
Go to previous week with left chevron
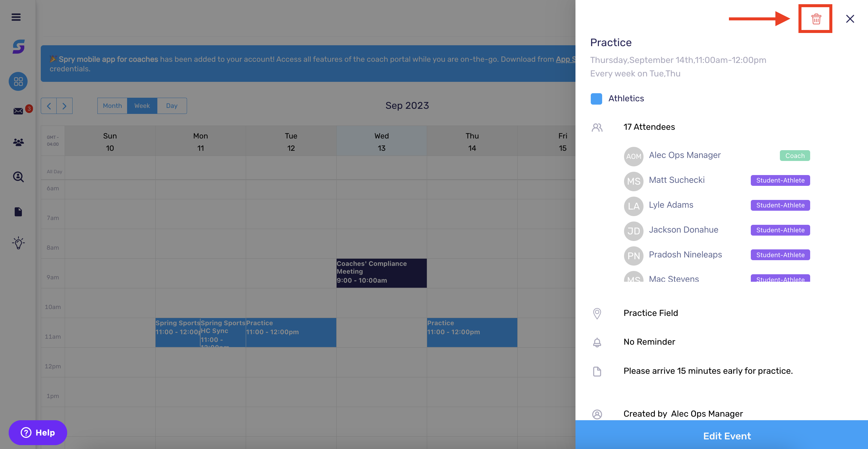coord(49,106)
